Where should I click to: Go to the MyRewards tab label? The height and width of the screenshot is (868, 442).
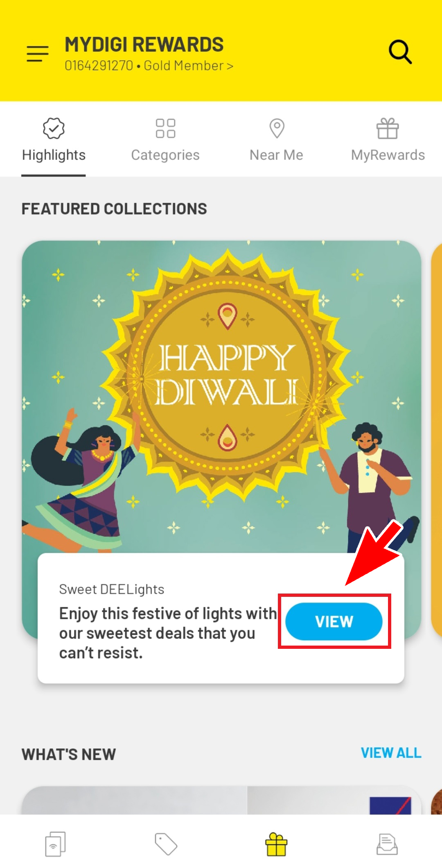(x=388, y=155)
